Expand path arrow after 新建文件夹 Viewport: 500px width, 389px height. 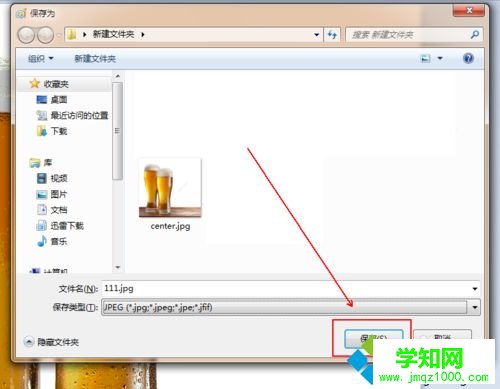pyautogui.click(x=143, y=34)
